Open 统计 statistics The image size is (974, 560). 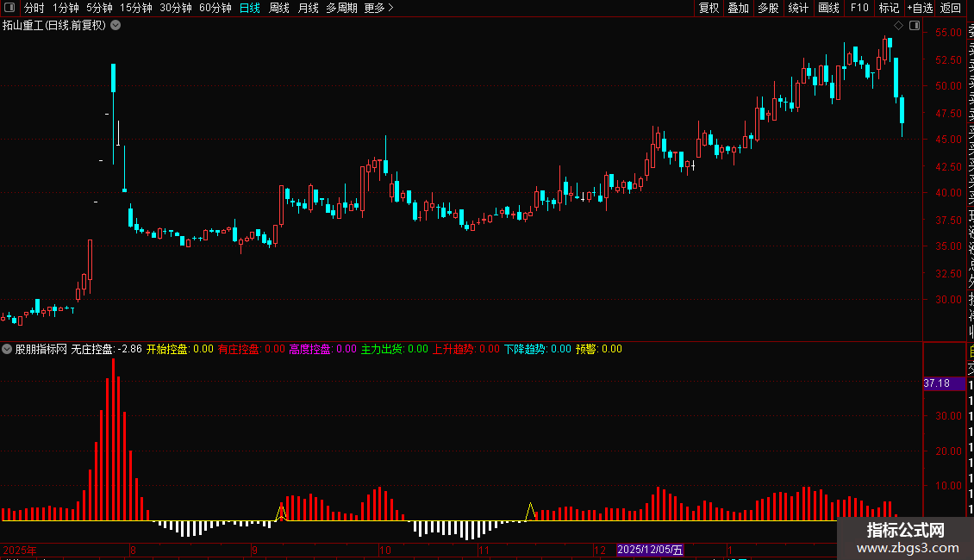[x=798, y=8]
